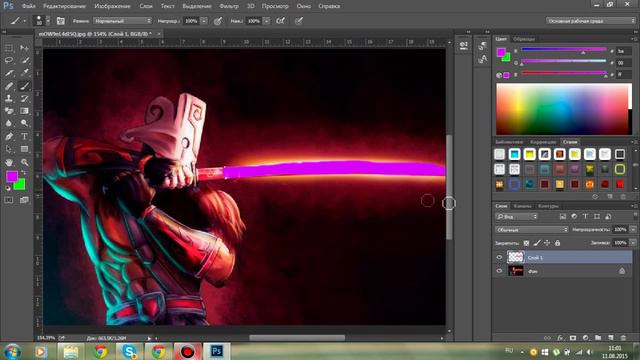This screenshot has width=640, height=360.
Task: Select the Healing Brush tool
Action: coord(9,86)
